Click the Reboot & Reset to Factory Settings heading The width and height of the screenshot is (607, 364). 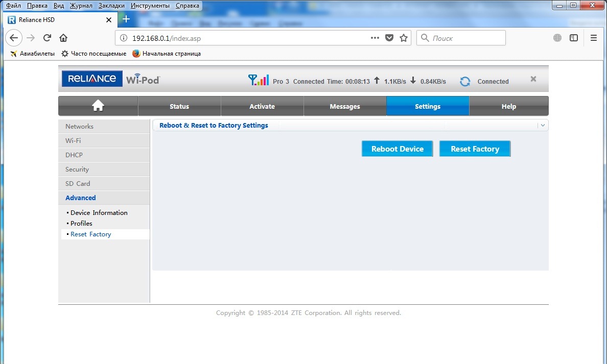pos(214,125)
